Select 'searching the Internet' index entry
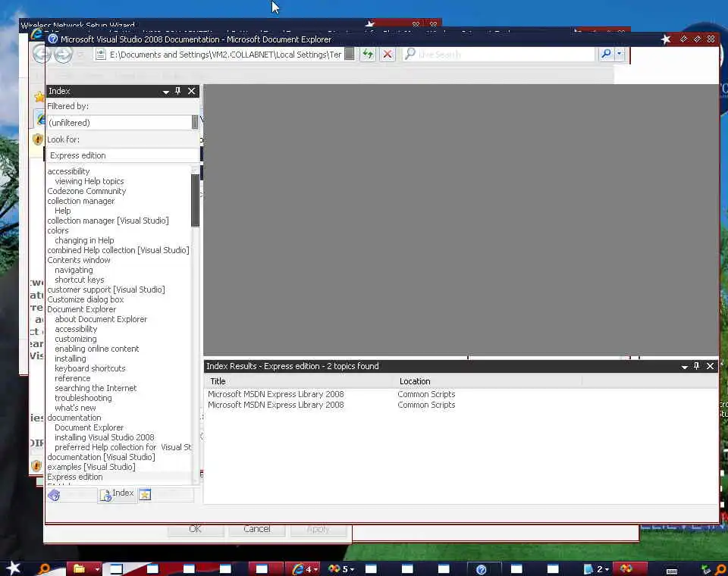This screenshot has width=728, height=576. click(96, 388)
